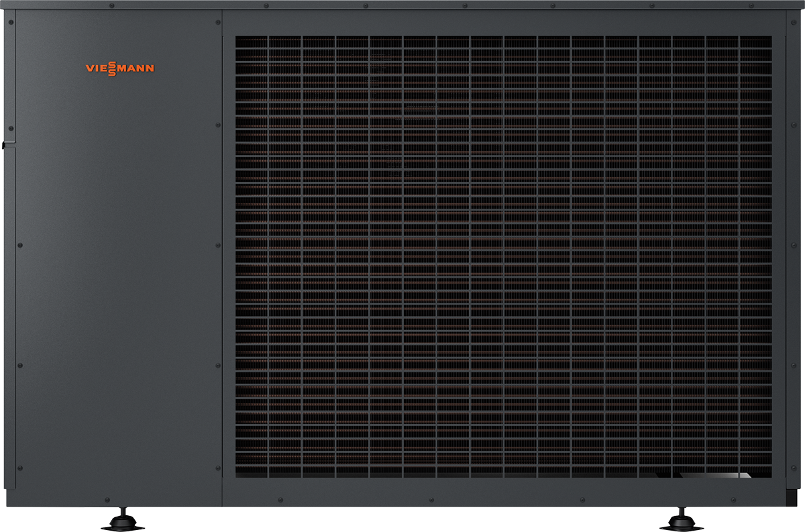Viewport: 805px width, 532px height.
Task: Click the letter V in the Viessmann logo
Action: [x=90, y=68]
